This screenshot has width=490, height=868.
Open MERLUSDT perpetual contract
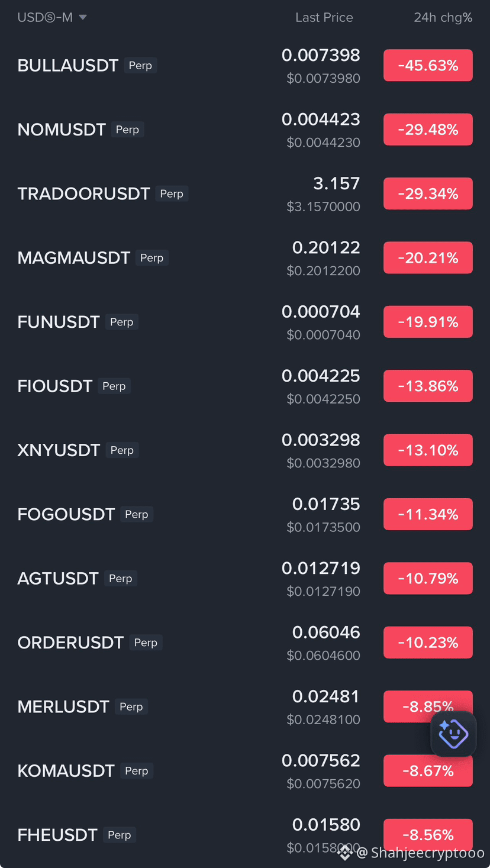click(x=245, y=706)
